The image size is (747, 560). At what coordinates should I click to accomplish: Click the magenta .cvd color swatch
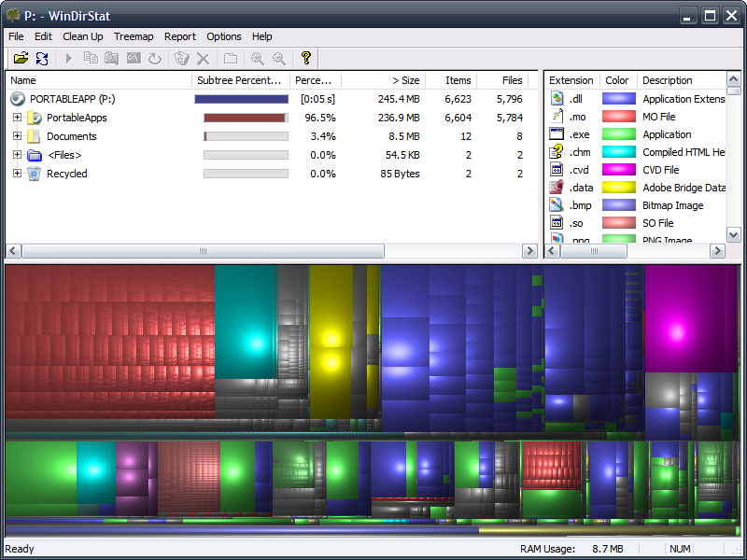click(x=619, y=170)
